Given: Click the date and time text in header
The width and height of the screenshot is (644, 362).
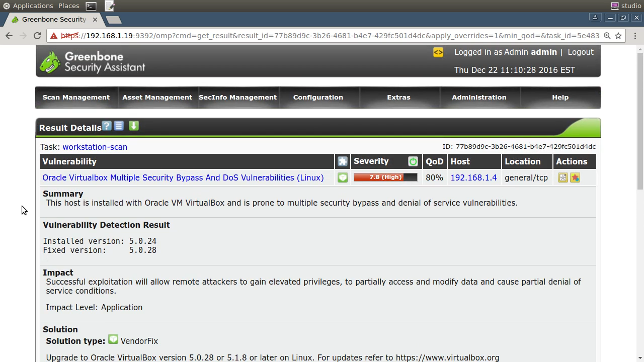Looking at the screenshot, I should pos(515,70).
